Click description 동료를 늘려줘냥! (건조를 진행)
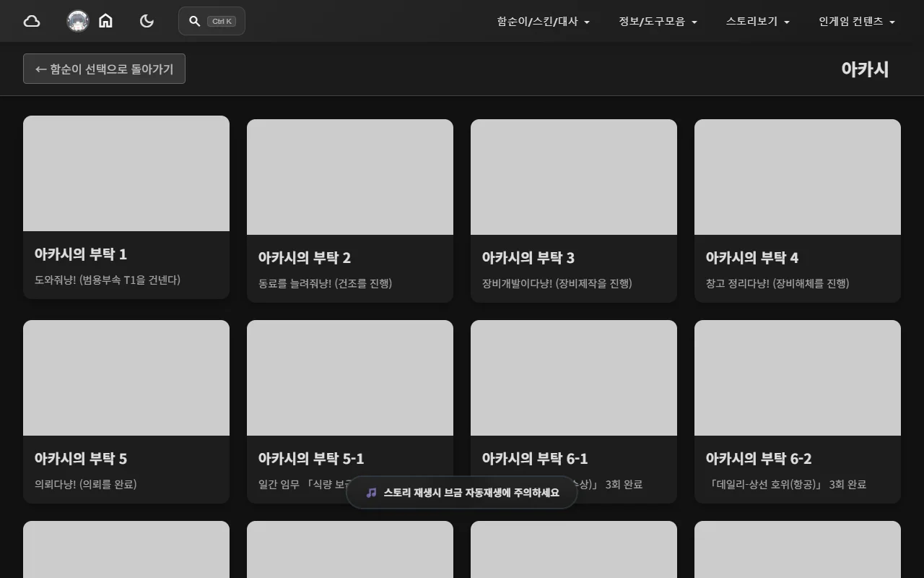Viewport: 924px width, 578px height. [x=325, y=283]
